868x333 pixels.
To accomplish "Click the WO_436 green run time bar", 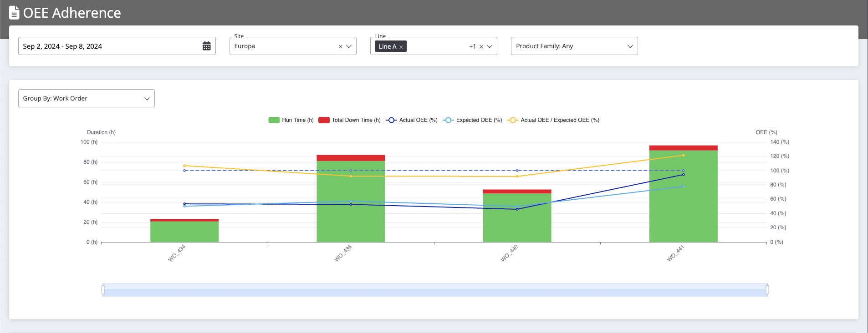I will click(351, 202).
